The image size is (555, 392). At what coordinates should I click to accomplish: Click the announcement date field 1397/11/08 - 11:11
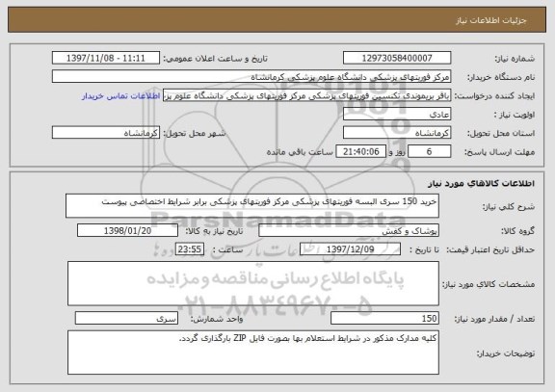105,58
